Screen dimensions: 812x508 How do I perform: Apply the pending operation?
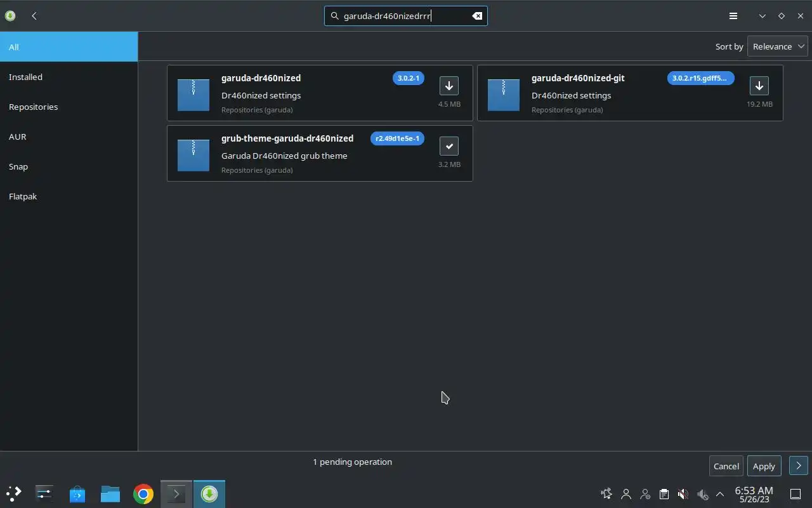click(x=764, y=466)
